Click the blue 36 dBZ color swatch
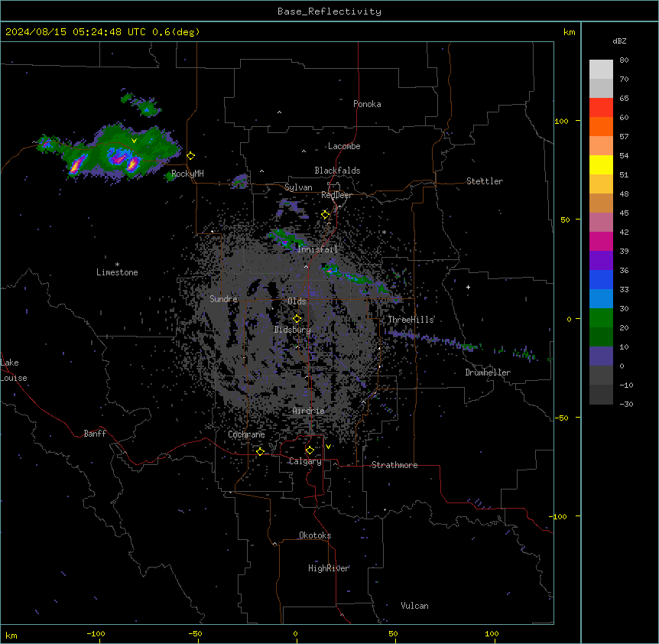This screenshot has width=659, height=644. tap(601, 279)
